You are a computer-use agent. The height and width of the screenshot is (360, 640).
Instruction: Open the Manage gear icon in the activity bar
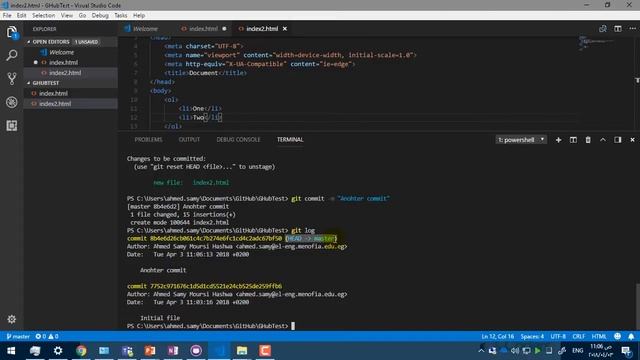pos(12,319)
